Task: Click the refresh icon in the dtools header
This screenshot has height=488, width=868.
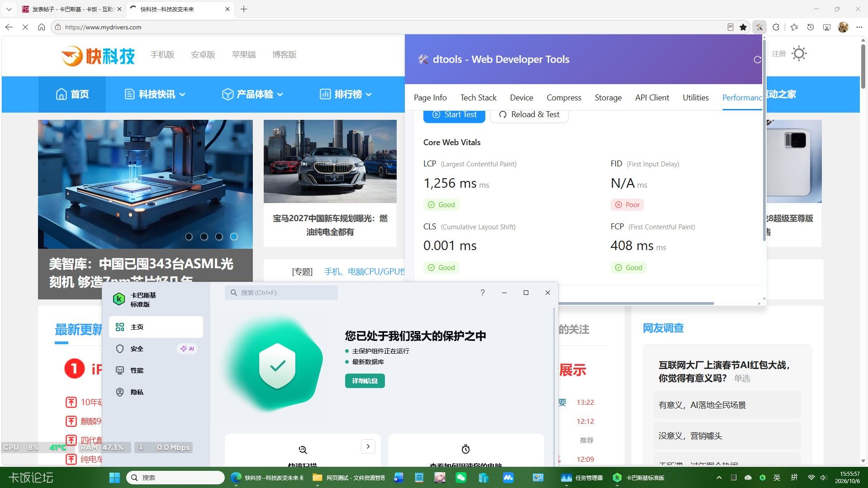Action: click(757, 60)
